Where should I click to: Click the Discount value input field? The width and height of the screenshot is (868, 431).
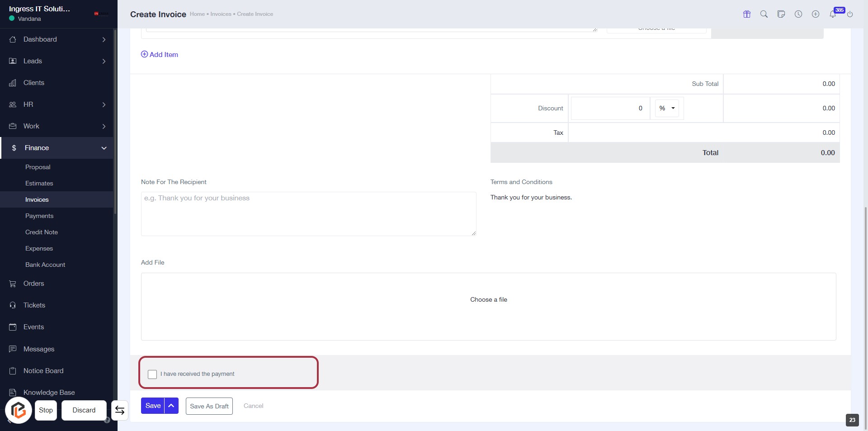pos(610,109)
